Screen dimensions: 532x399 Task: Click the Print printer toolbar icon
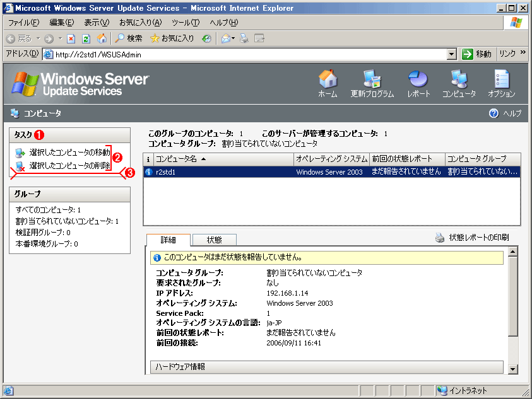pos(244,38)
